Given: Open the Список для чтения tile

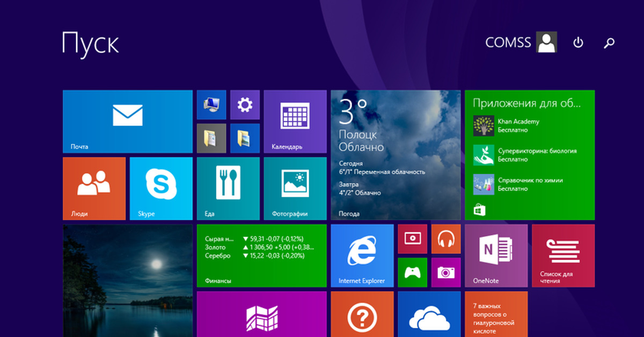Looking at the screenshot, I should [563, 255].
